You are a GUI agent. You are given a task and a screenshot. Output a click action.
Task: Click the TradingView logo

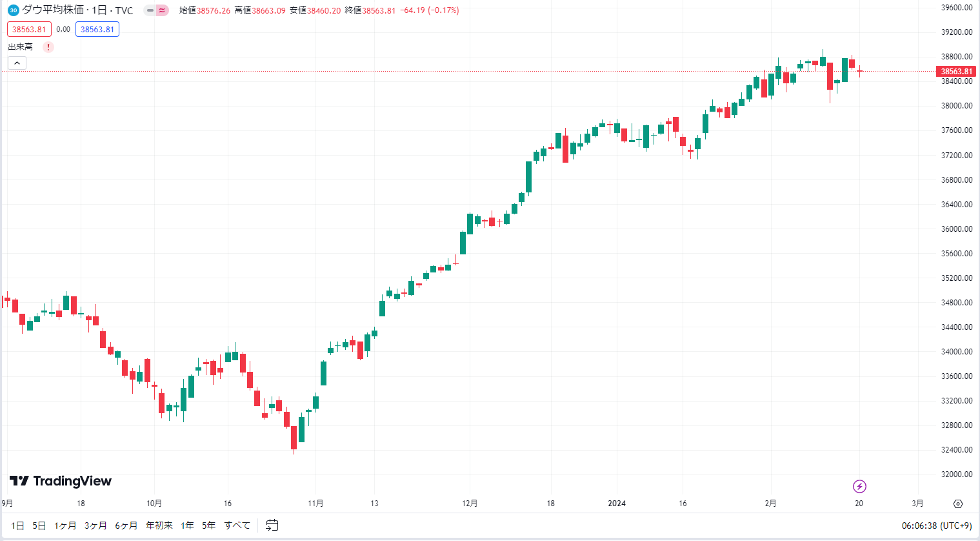click(61, 481)
